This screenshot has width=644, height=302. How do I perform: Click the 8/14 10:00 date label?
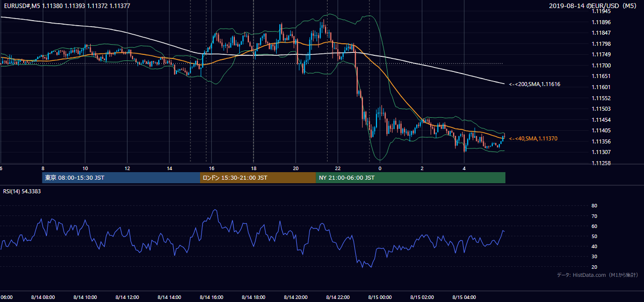[x=85, y=297]
